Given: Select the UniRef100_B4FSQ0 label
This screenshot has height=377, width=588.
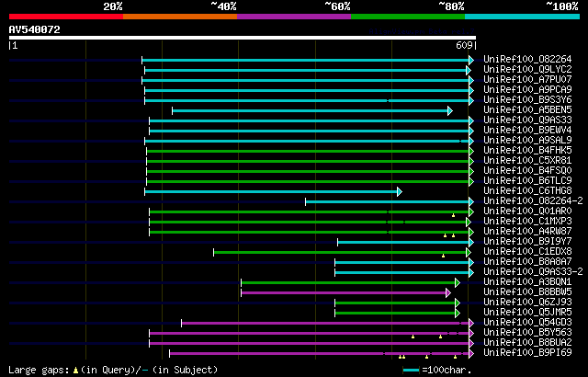Looking at the screenshot, I should point(527,171).
